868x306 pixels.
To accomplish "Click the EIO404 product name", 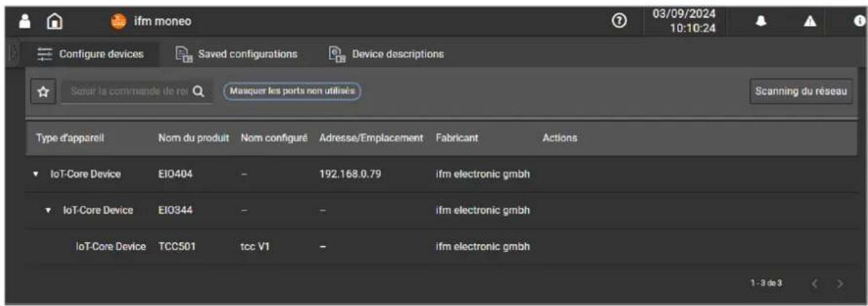I will click(175, 175).
